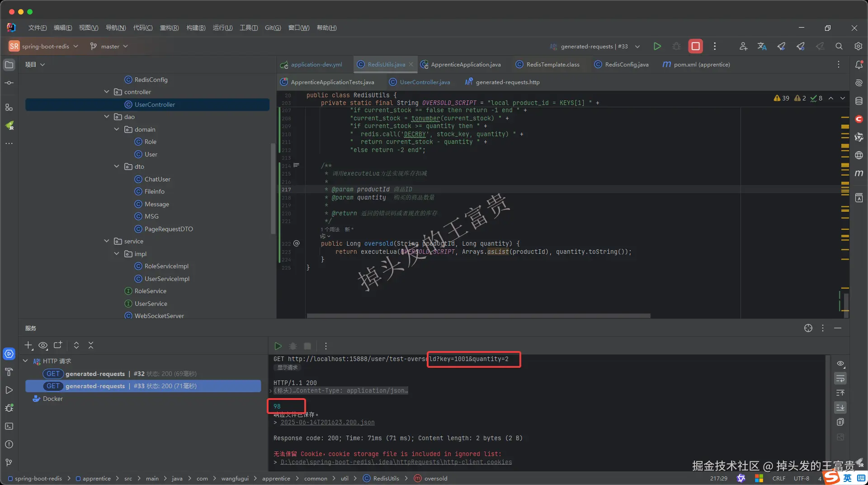Close the RedisUtils.java tab
This screenshot has width=868, height=485.
coord(411,64)
